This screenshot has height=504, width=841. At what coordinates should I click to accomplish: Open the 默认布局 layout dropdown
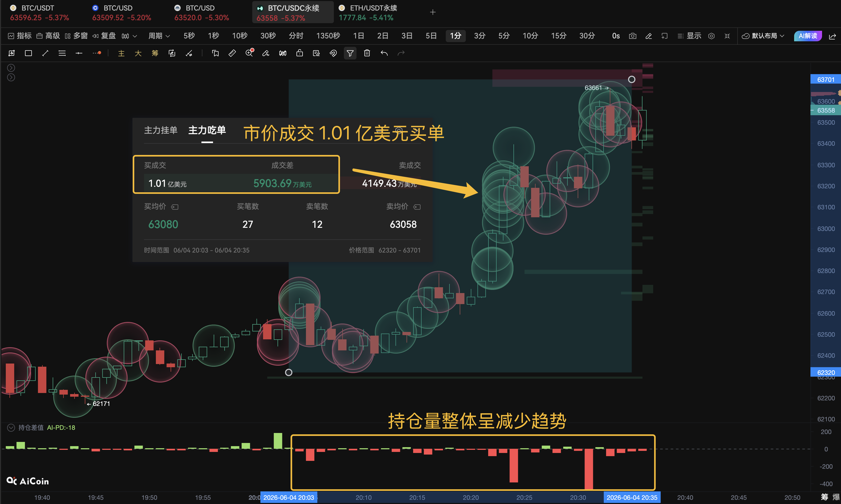click(763, 36)
